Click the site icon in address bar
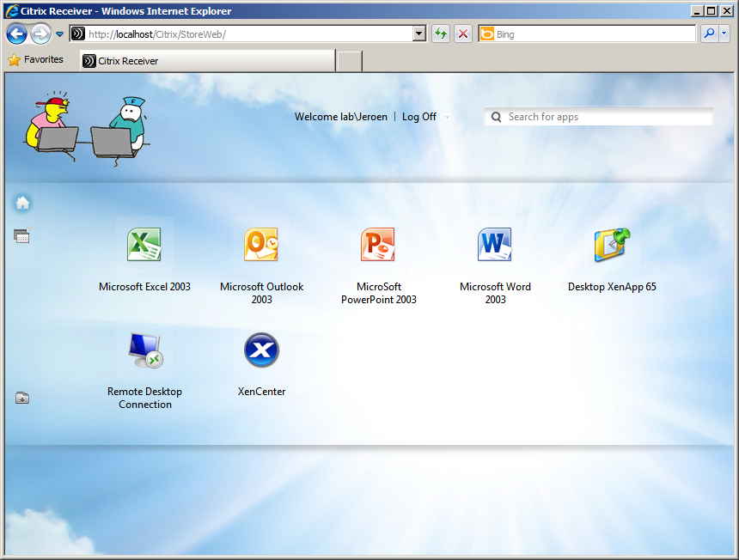The height and width of the screenshot is (560, 739). (77, 33)
